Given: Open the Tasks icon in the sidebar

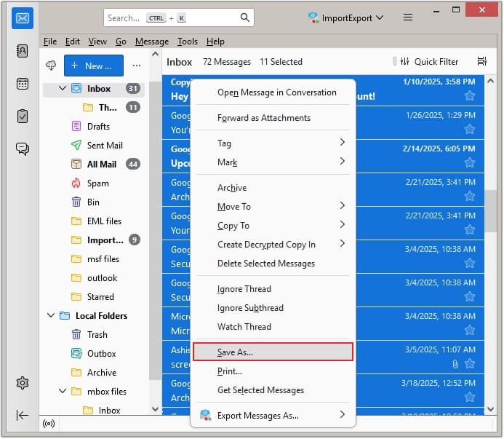Looking at the screenshot, I should point(22,116).
